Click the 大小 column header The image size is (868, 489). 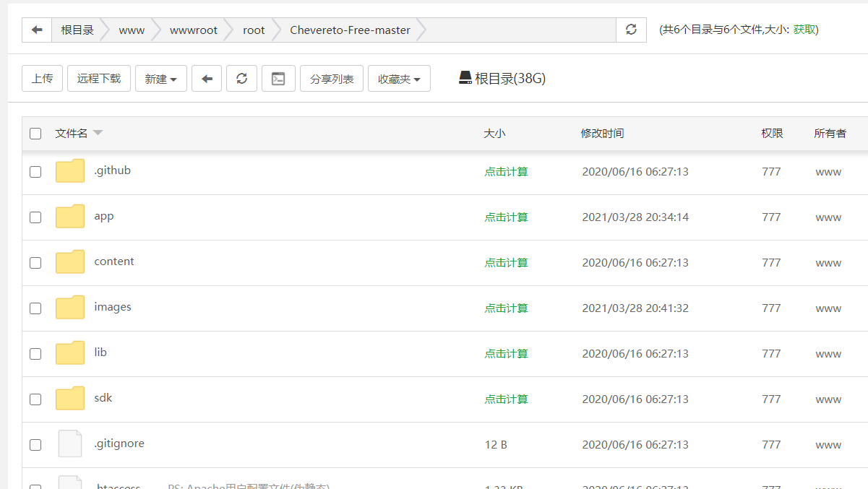(494, 134)
